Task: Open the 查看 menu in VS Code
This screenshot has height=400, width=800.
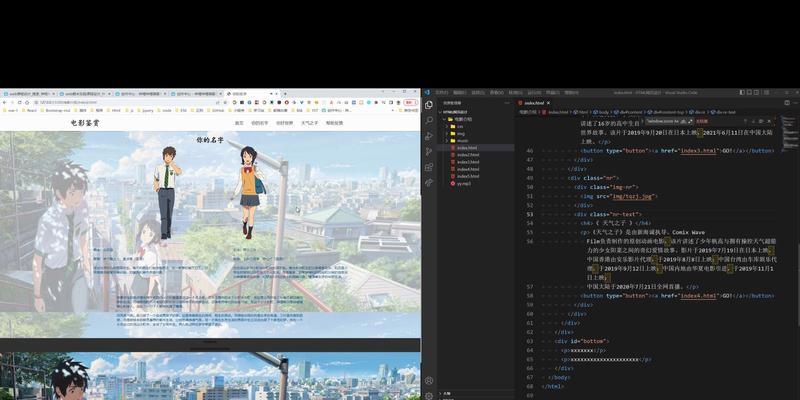Action: tap(496, 92)
